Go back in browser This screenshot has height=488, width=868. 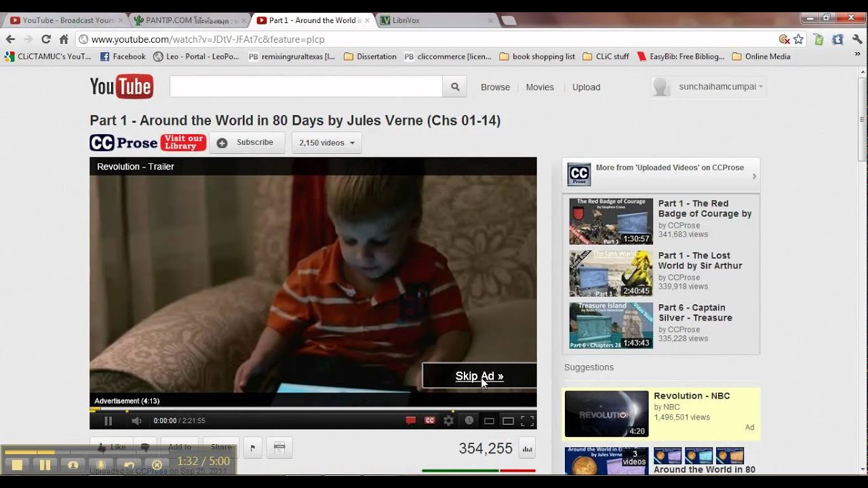pyautogui.click(x=10, y=39)
